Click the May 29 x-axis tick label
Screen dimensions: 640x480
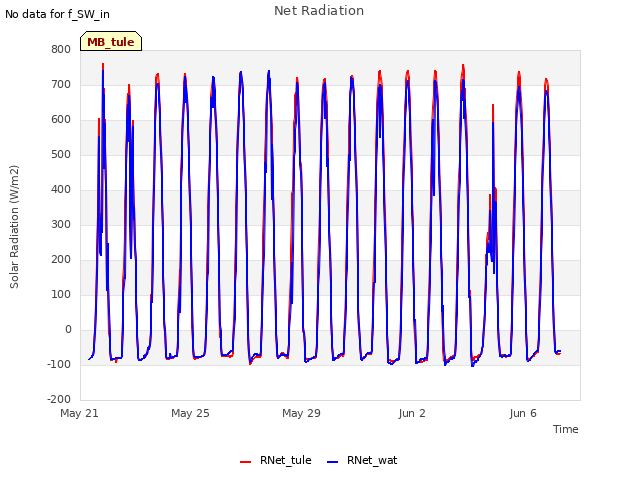pos(301,413)
